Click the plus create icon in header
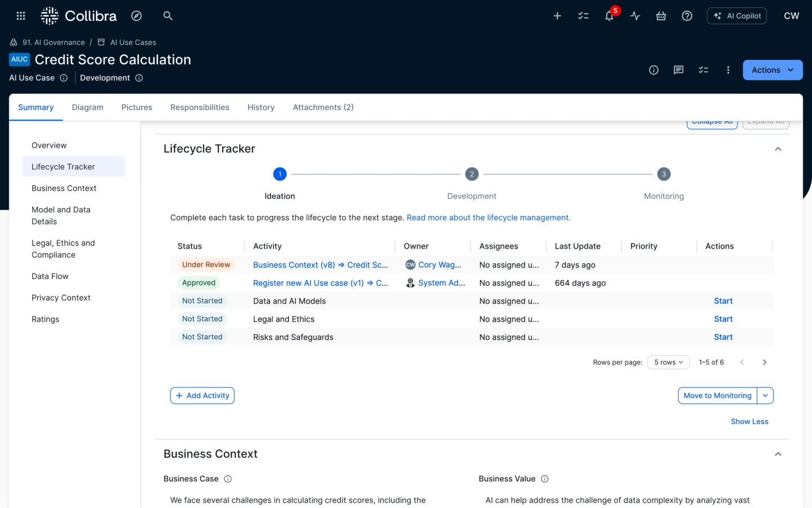The width and height of the screenshot is (812, 508). [x=557, y=16]
